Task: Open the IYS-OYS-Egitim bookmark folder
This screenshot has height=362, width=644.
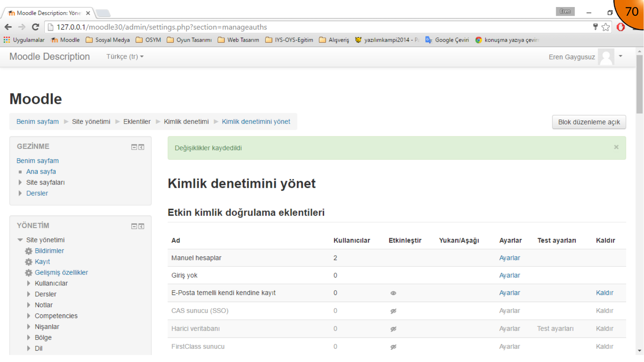Action: click(289, 40)
